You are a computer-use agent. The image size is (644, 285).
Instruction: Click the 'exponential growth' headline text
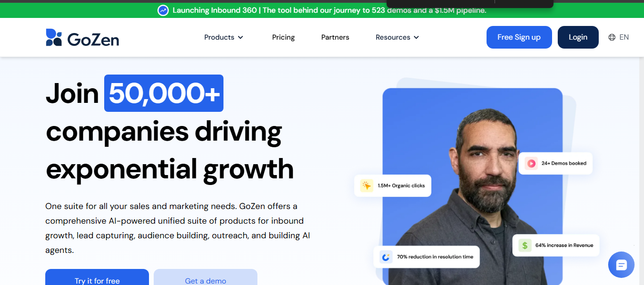click(x=170, y=169)
